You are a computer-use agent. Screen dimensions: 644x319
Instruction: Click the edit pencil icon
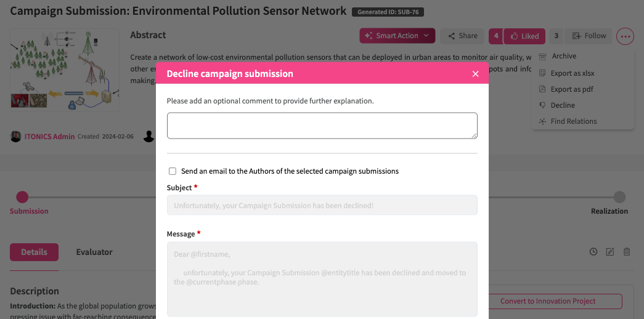coord(610,251)
